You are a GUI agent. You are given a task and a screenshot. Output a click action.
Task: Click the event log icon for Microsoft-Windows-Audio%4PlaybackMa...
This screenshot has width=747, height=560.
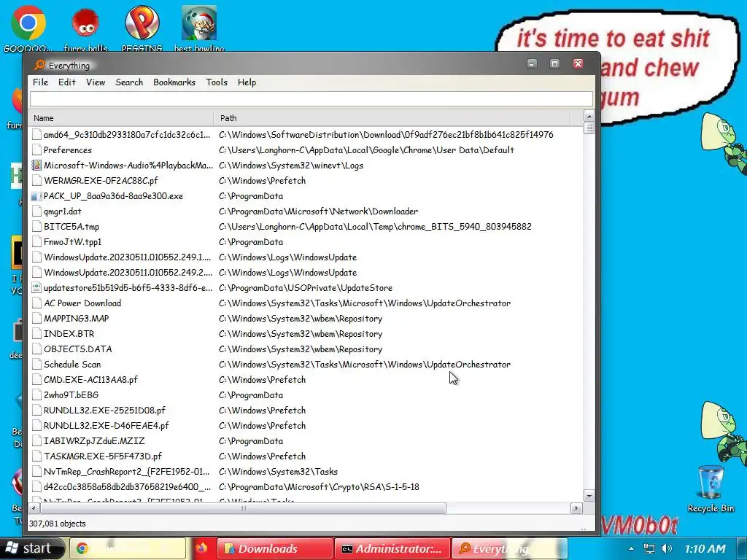(36, 166)
